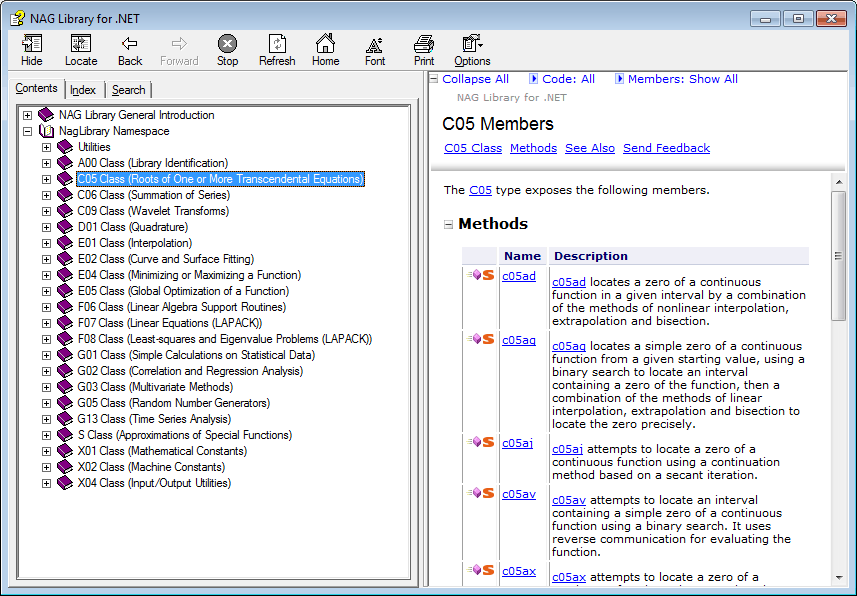Expand the G13 Class tree node

pos(46,419)
